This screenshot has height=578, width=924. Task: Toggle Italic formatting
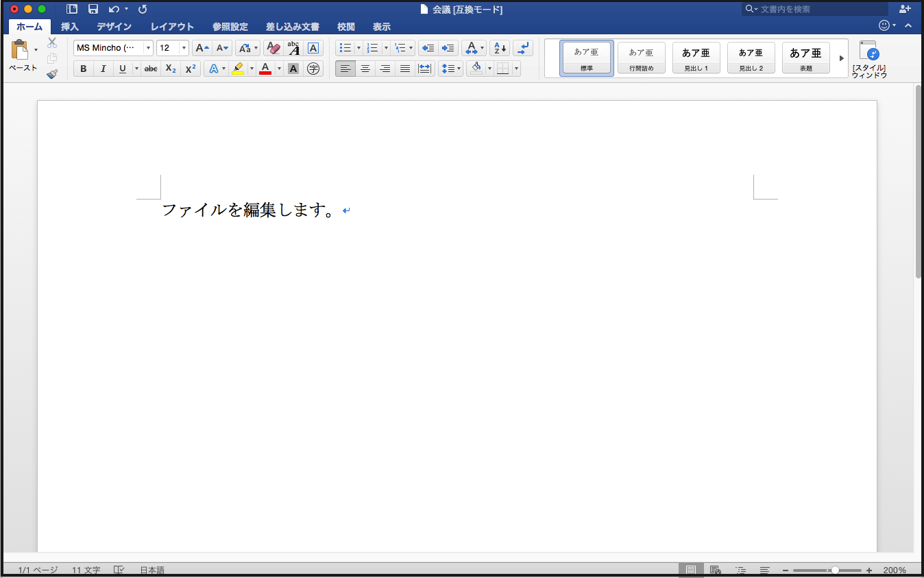click(x=103, y=69)
